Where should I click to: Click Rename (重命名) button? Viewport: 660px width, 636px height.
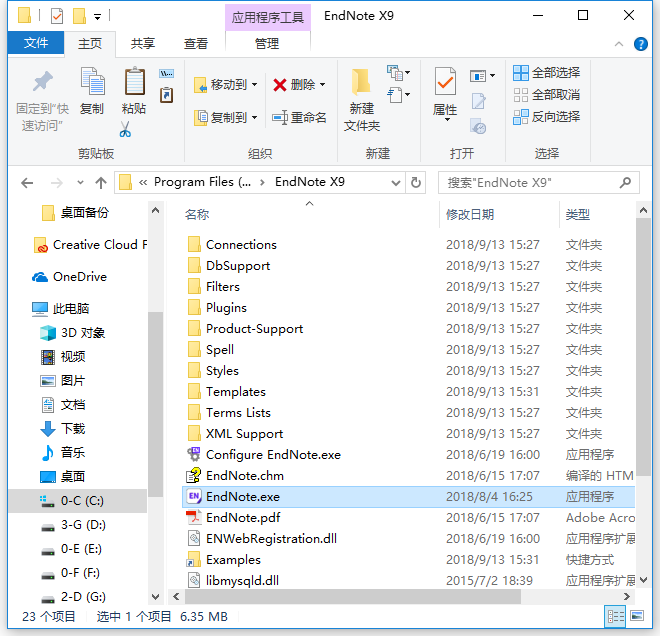point(299,117)
